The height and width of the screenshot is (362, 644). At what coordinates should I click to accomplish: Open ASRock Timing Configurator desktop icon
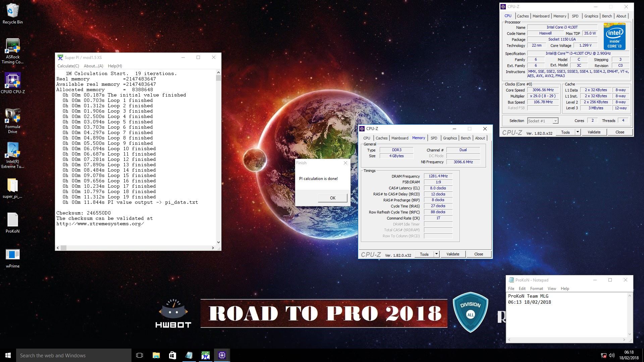(12, 51)
